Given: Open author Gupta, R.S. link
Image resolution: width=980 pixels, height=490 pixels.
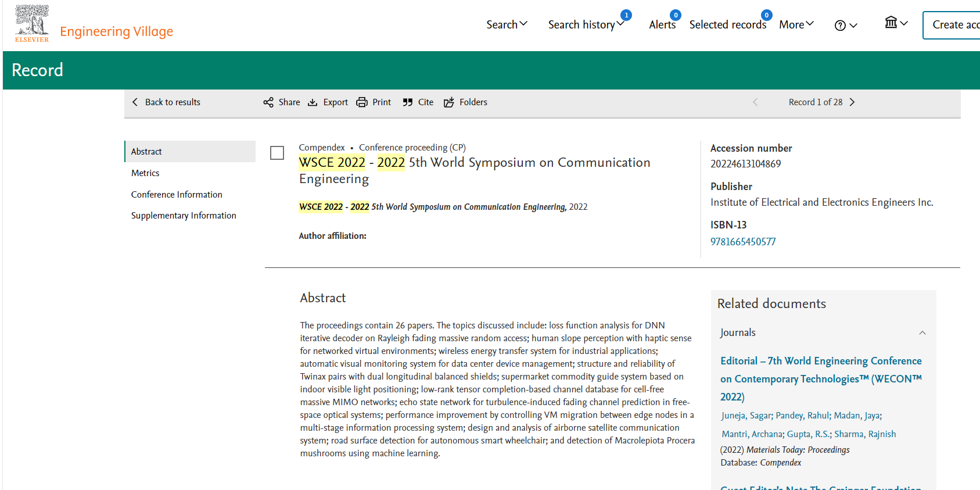Looking at the screenshot, I should (x=808, y=434).
